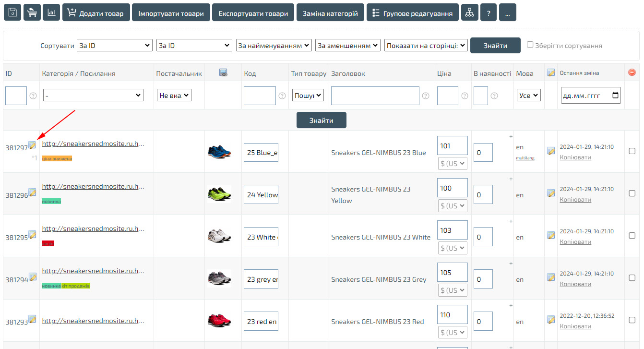Viewport: 644px width, 349px height.
Task: Tick the checkbox for Sneakers GEL-NIMBUS 23 Grey
Action: (632, 277)
